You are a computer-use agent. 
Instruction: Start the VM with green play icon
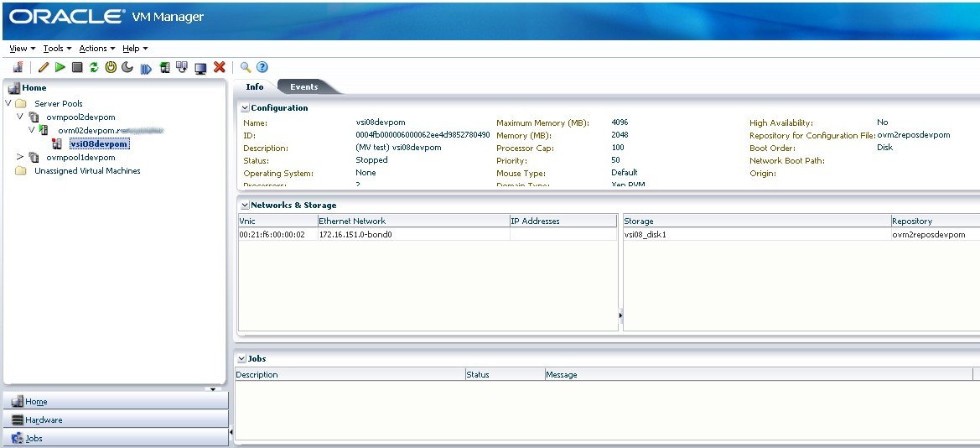[60, 67]
